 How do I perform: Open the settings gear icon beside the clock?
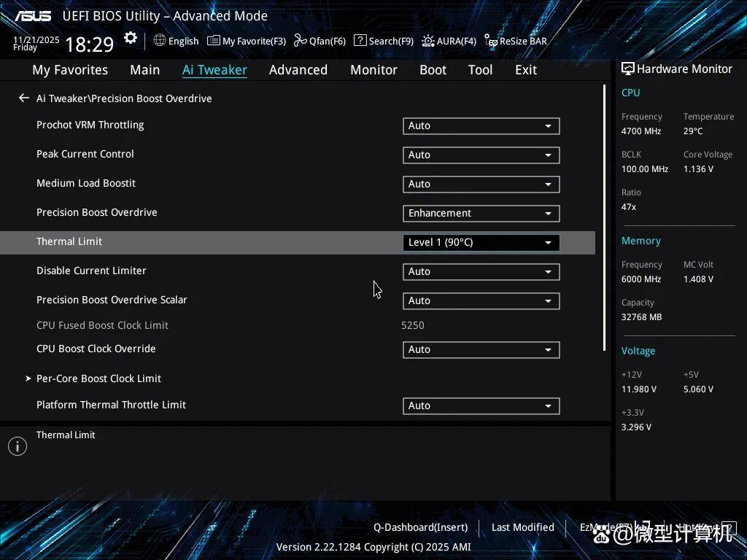click(131, 38)
